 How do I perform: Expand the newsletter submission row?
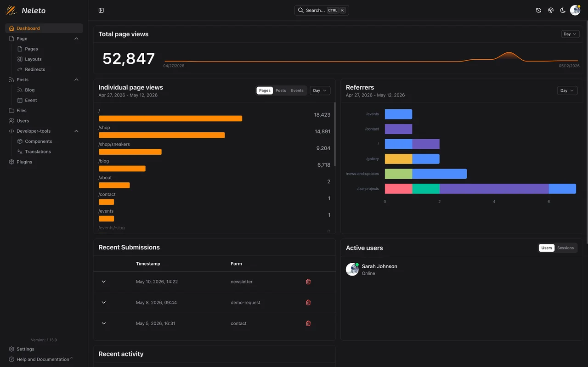104,282
